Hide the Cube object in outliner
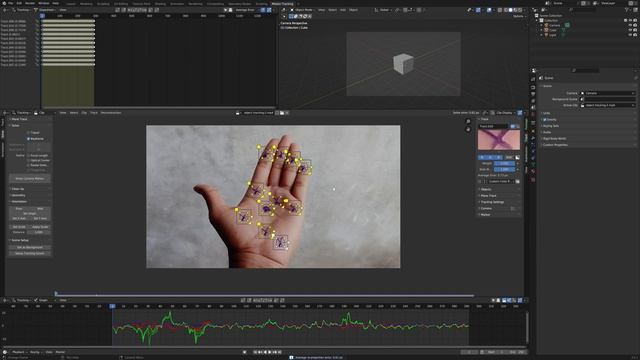 click(630, 30)
